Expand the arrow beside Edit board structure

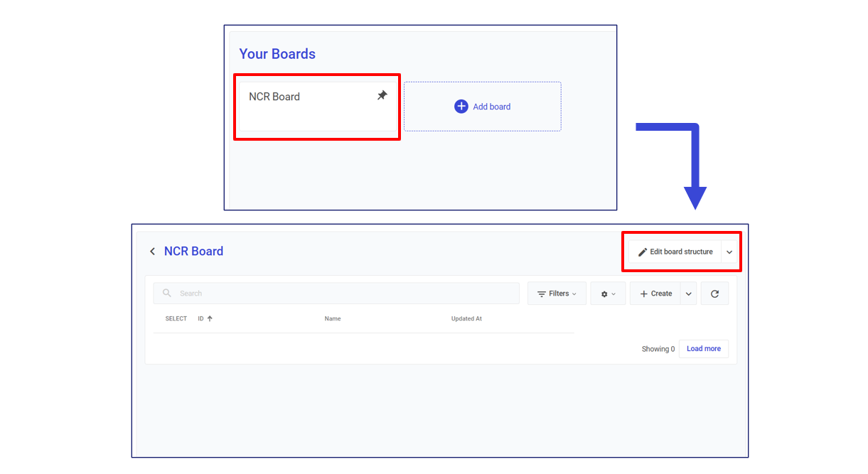pos(729,252)
